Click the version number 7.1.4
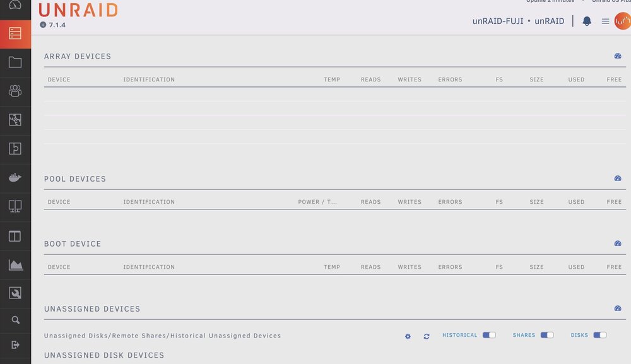The height and width of the screenshot is (364, 631). pyautogui.click(x=57, y=25)
